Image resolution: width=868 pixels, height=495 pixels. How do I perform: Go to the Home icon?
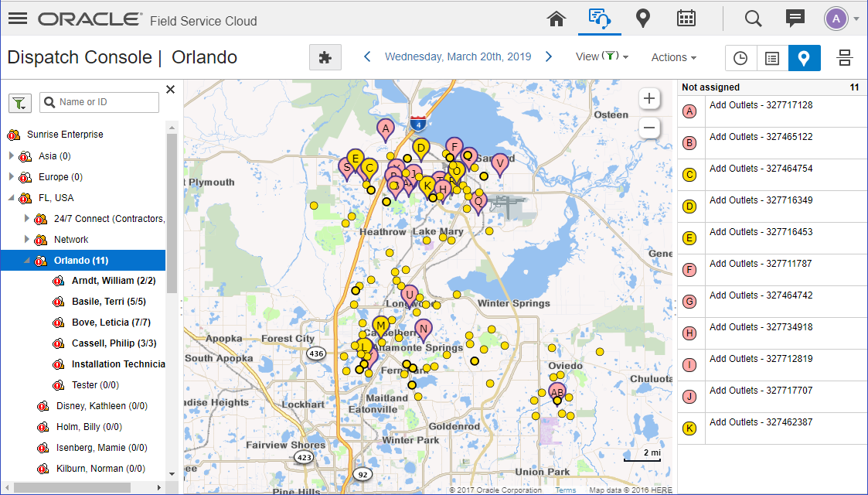tap(557, 19)
